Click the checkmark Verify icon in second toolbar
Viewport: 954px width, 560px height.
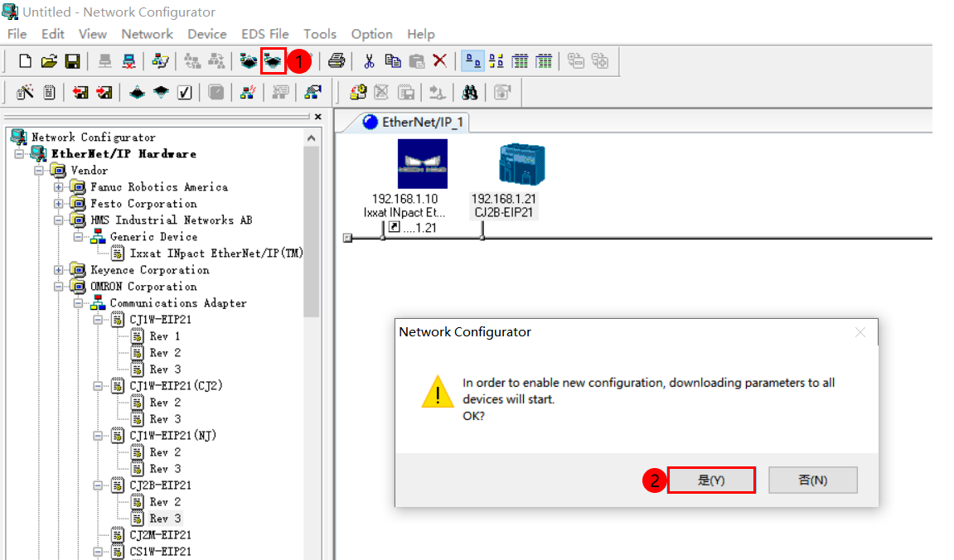click(184, 92)
